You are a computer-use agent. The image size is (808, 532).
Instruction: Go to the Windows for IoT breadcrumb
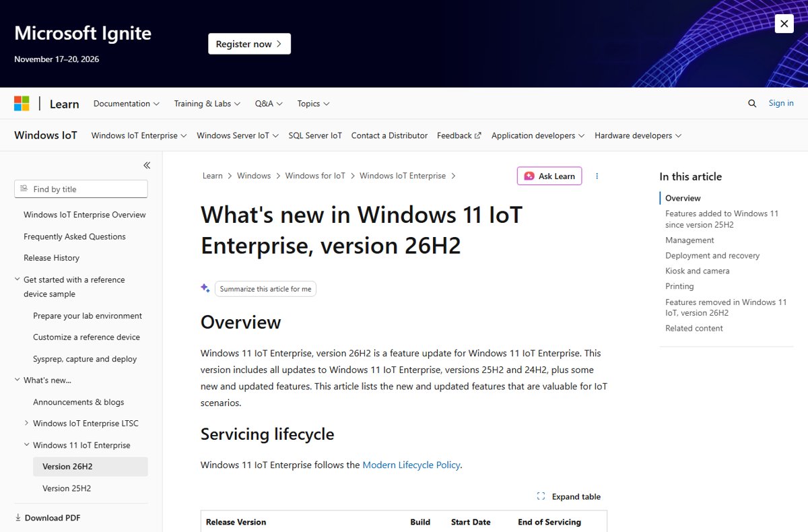coord(315,176)
